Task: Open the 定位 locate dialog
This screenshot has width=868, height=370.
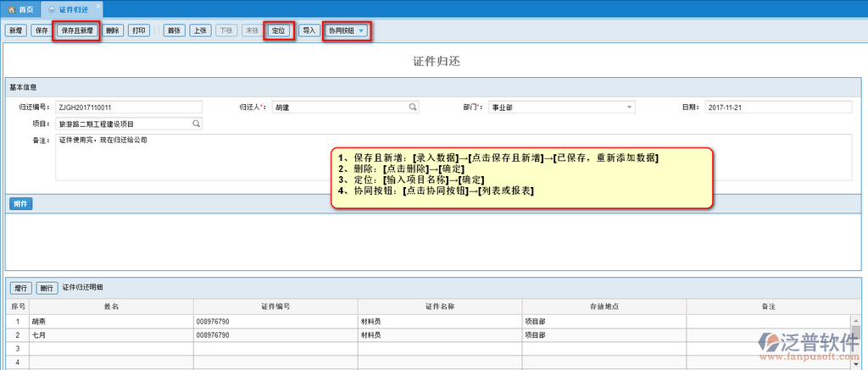Action: pos(279,30)
